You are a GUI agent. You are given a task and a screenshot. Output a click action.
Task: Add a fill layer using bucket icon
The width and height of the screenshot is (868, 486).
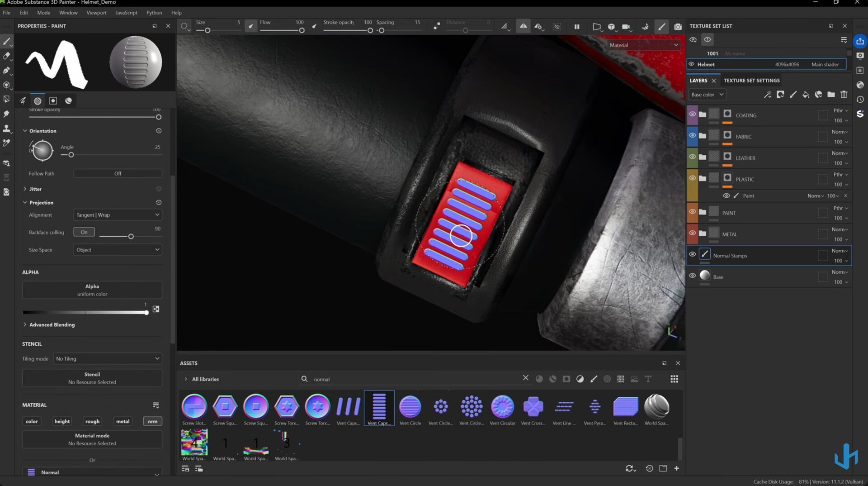tap(806, 95)
